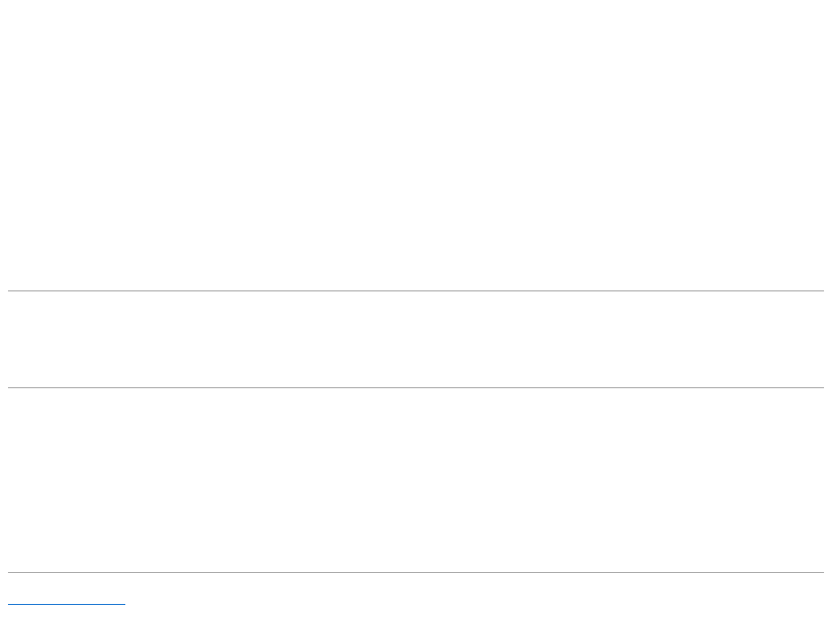This screenshot has height=644, width=832.
Task: Click the blue underlined link at the bottom left
Action: pos(67,604)
